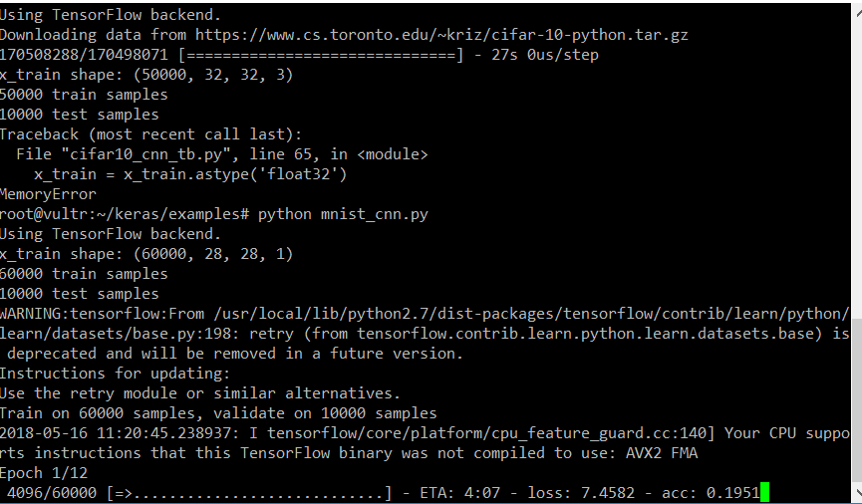This screenshot has height=504, width=862.
Task: Click the "x_train shape: (50000, 32, 32, 3)" line
Action: coord(146,75)
